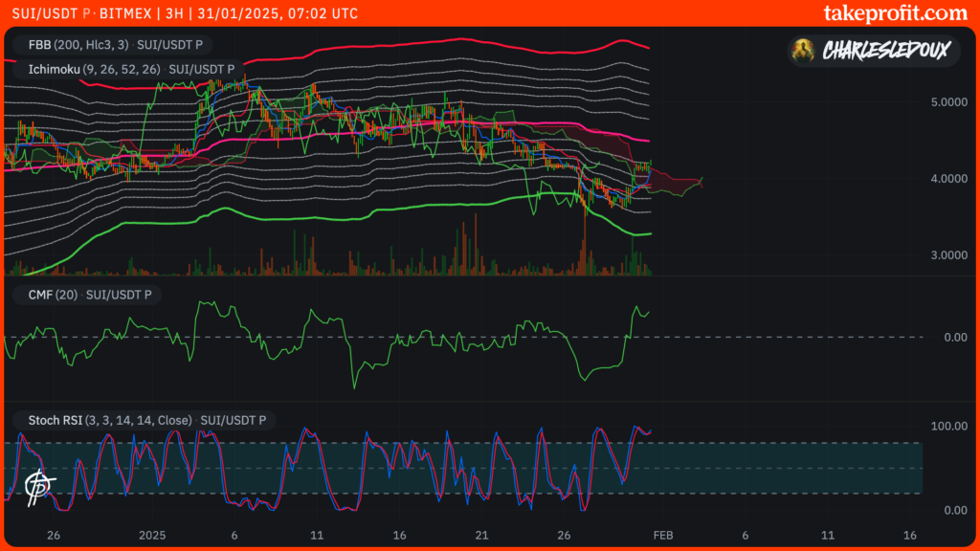Select the CMF (20) indicator label
The height and width of the screenshot is (551, 980).
(52, 295)
